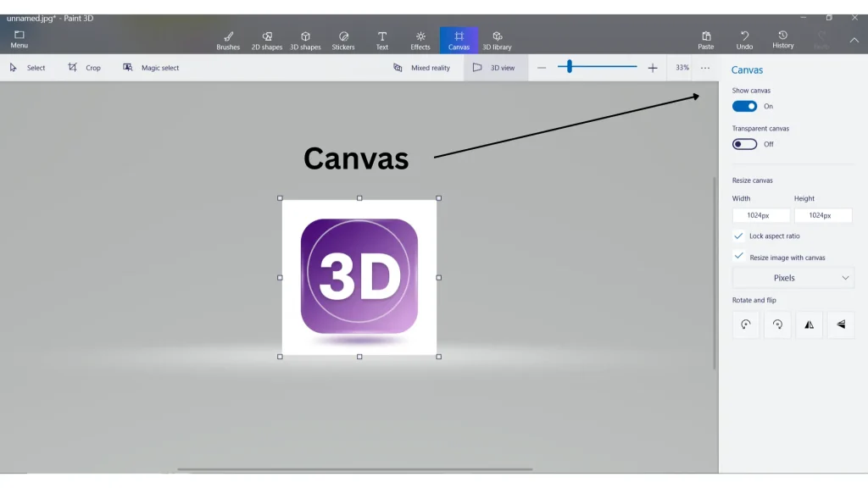Open the zoom options ellipsis menu
Screen dimensions: 868x488
pos(704,67)
